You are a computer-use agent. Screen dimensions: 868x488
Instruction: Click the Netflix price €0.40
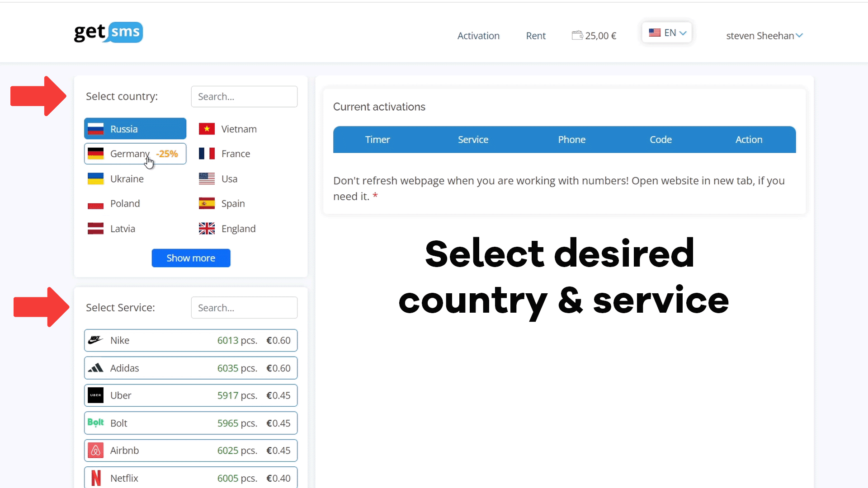pos(278,478)
